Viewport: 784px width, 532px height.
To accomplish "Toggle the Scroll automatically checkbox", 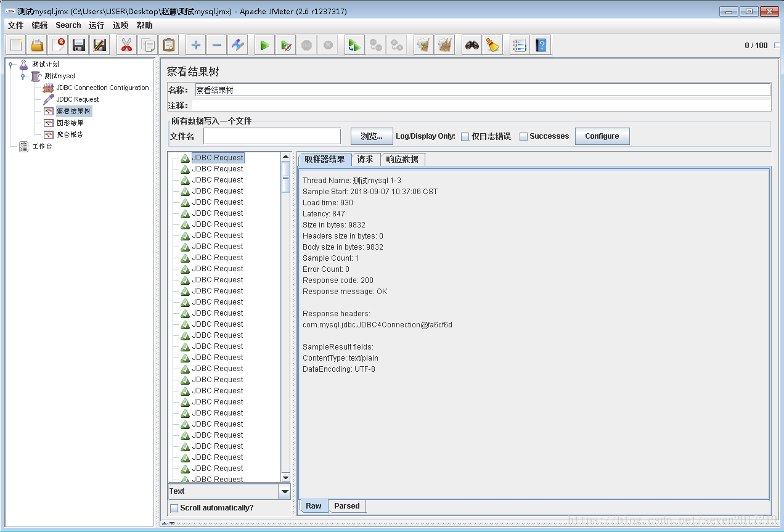I will pyautogui.click(x=174, y=508).
